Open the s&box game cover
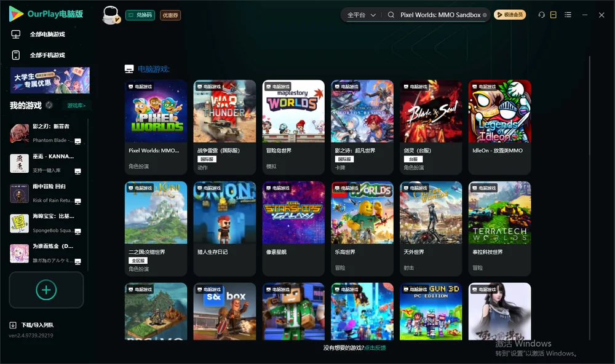Screen dimensions: 615x364 [x=224, y=312]
